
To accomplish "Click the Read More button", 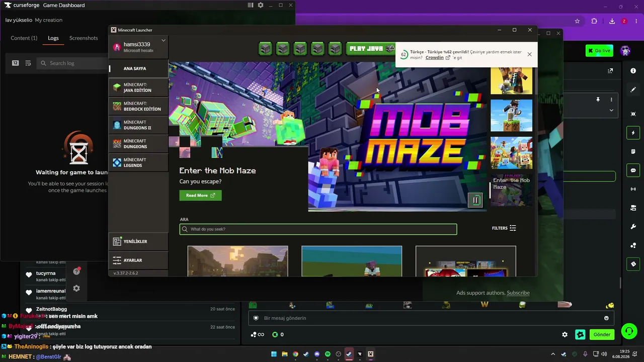I will click(x=200, y=196).
